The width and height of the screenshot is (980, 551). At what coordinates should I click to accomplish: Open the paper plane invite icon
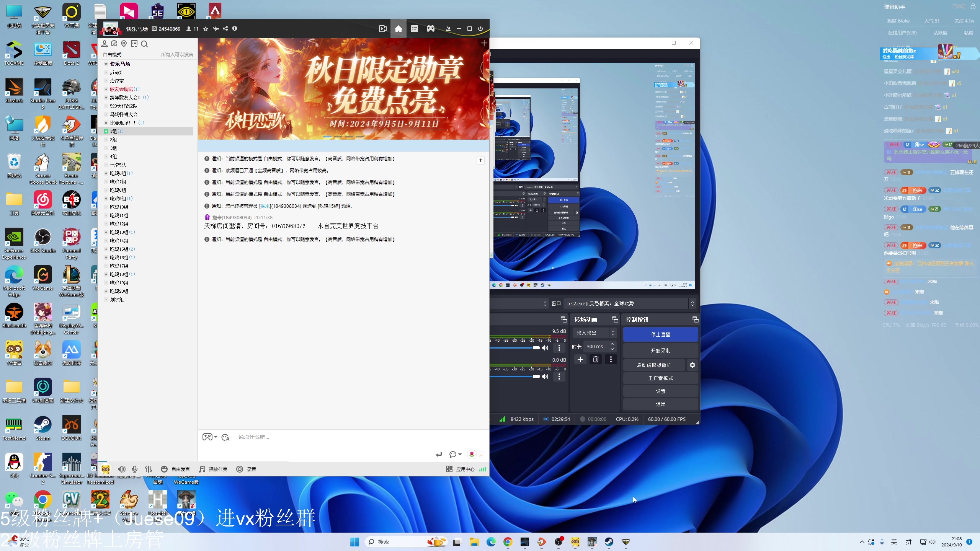point(216,29)
